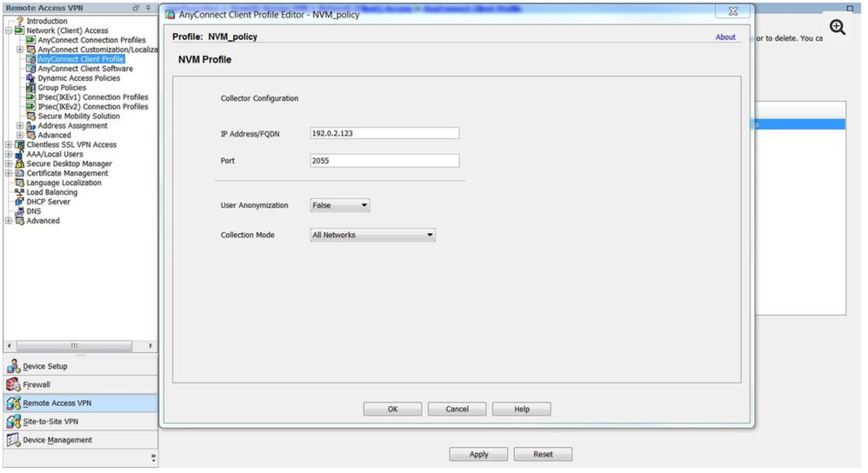Collapse the Network (Client) Access node
Screen dimensions: 868x473
9,30
